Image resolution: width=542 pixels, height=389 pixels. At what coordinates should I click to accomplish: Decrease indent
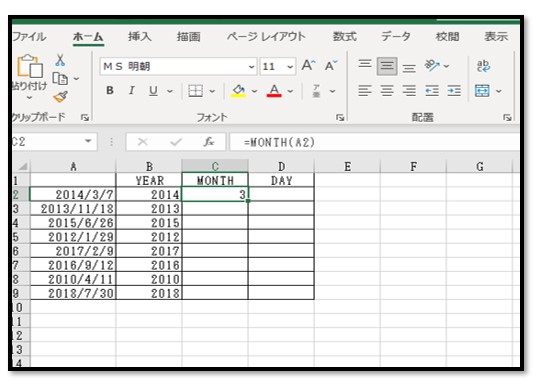(x=432, y=91)
